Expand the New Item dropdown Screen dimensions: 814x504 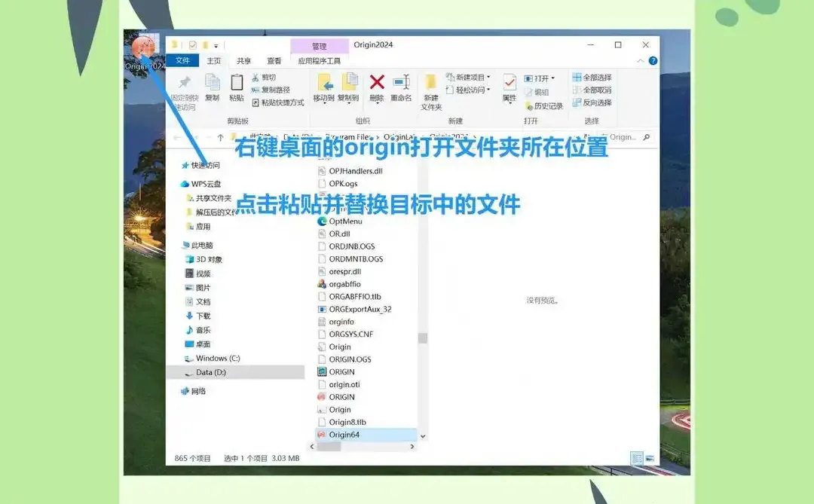[x=487, y=78]
